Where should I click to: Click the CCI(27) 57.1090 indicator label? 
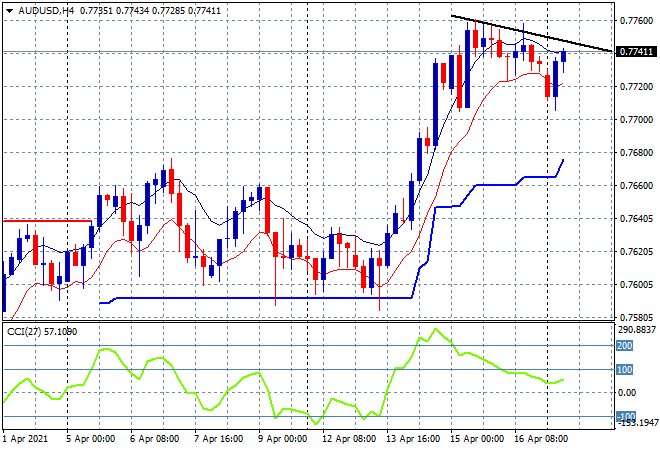42,332
